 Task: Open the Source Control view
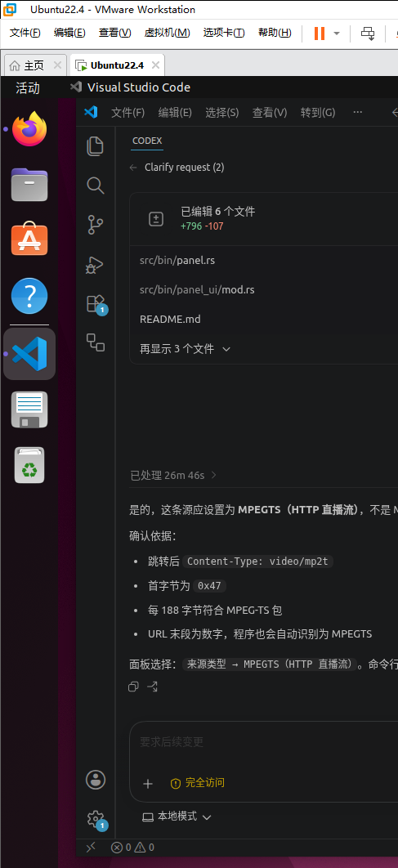tap(96, 225)
